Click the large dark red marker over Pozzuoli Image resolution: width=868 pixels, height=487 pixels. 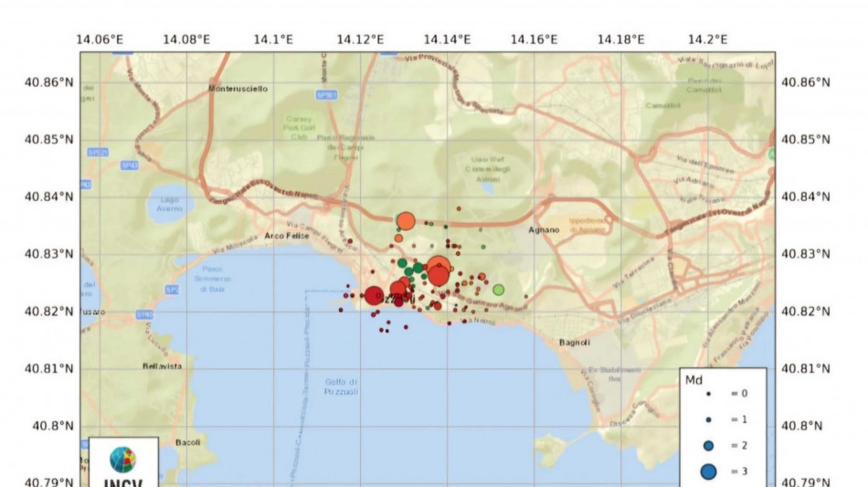(375, 295)
